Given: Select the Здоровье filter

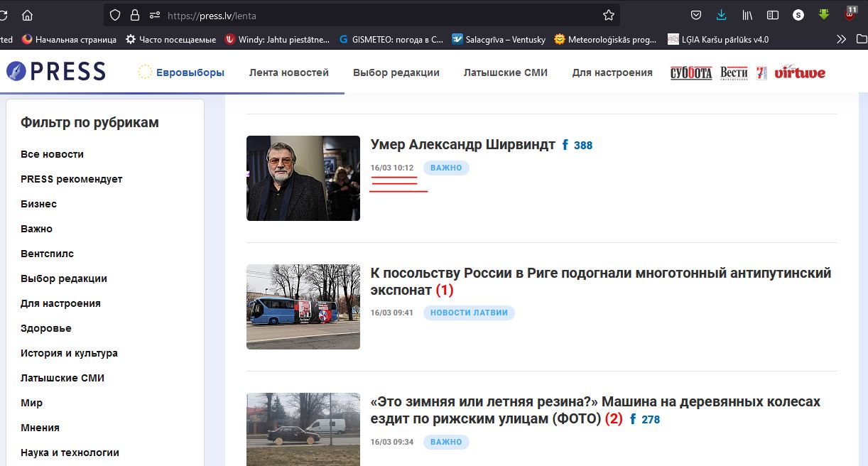Looking at the screenshot, I should click(46, 328).
